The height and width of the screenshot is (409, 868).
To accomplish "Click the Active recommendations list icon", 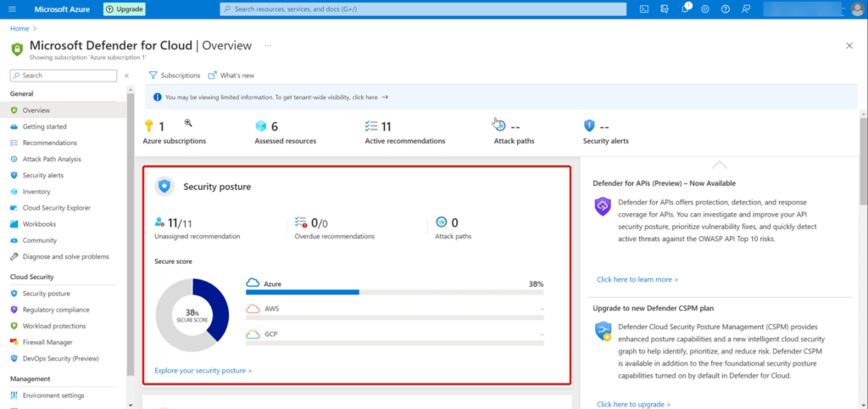I will pyautogui.click(x=371, y=126).
